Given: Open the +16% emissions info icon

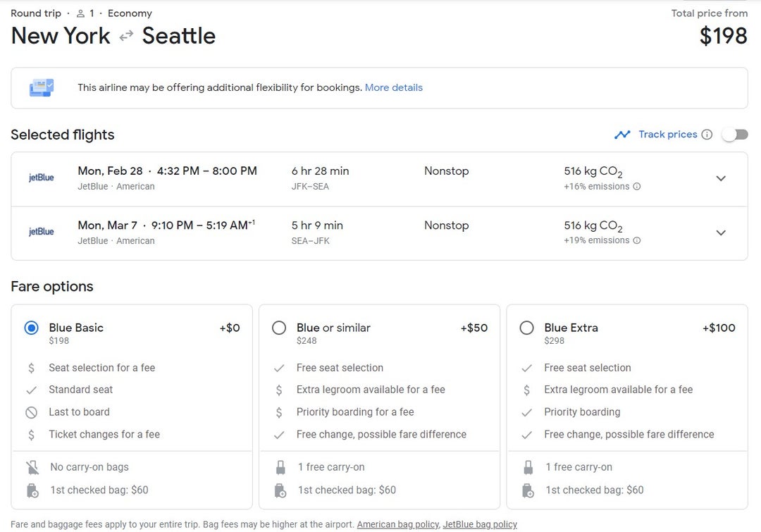Looking at the screenshot, I should coord(637,187).
